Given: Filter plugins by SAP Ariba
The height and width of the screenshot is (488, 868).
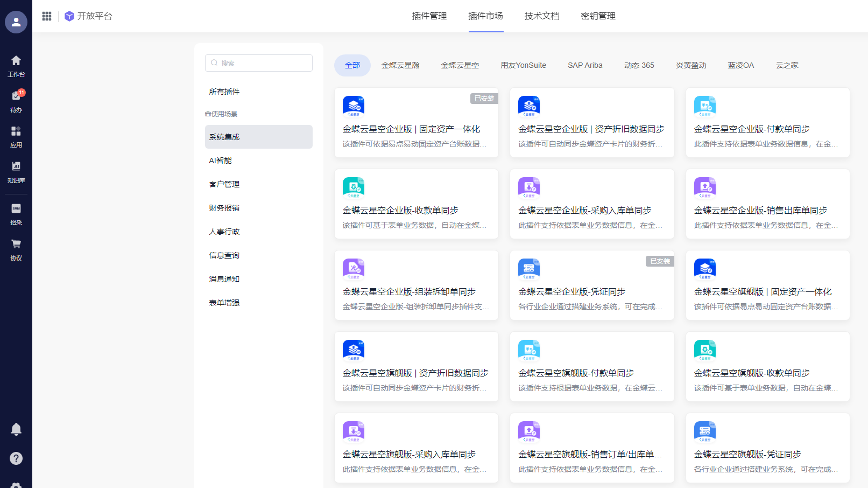Looking at the screenshot, I should coord(585,65).
